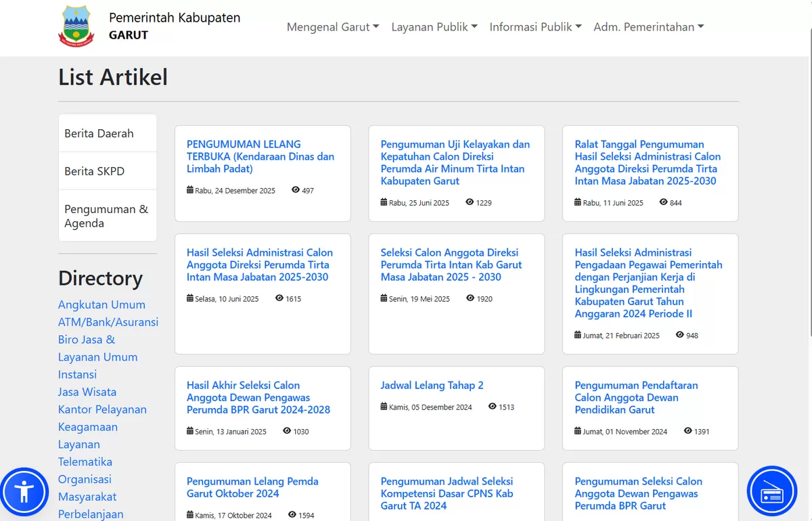The width and height of the screenshot is (812, 521).
Task: Click eye icon next to 844 views
Action: [663, 202]
